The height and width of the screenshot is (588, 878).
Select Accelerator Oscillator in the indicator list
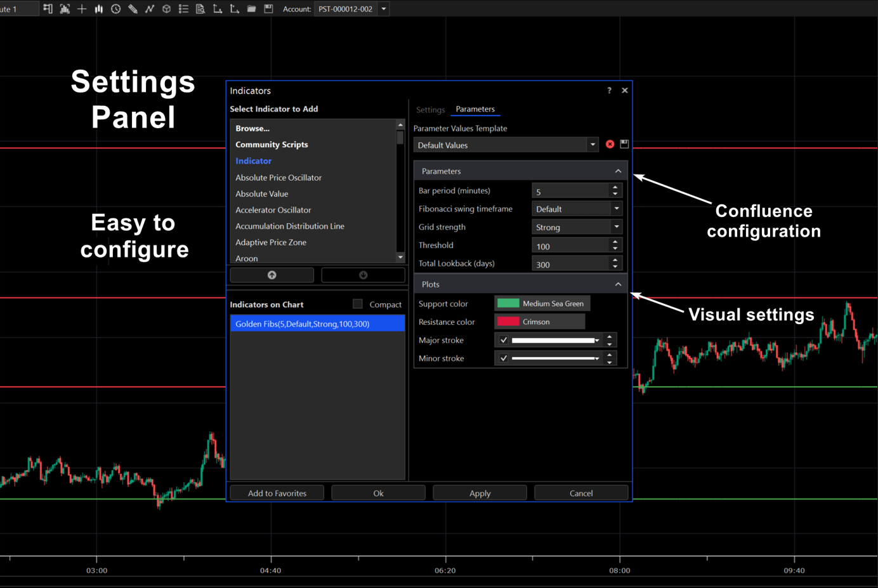(x=273, y=210)
